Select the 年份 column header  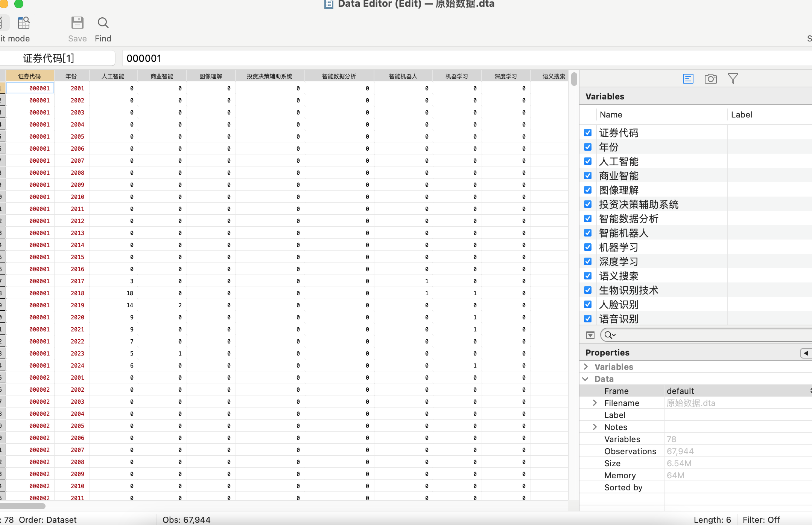[71, 76]
